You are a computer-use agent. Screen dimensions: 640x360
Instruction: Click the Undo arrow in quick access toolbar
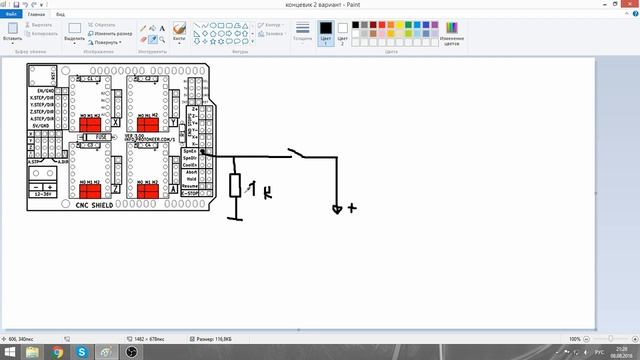click(x=25, y=4)
